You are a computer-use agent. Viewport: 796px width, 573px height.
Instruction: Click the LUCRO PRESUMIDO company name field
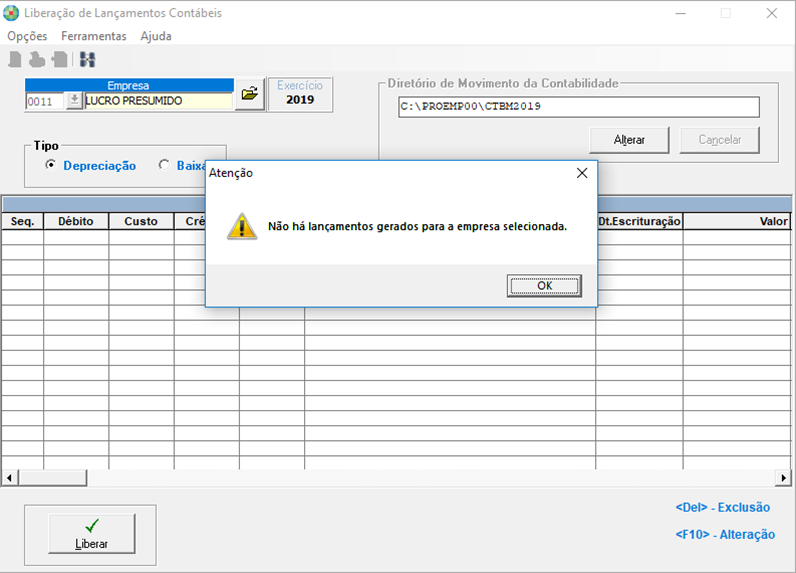pos(158,100)
